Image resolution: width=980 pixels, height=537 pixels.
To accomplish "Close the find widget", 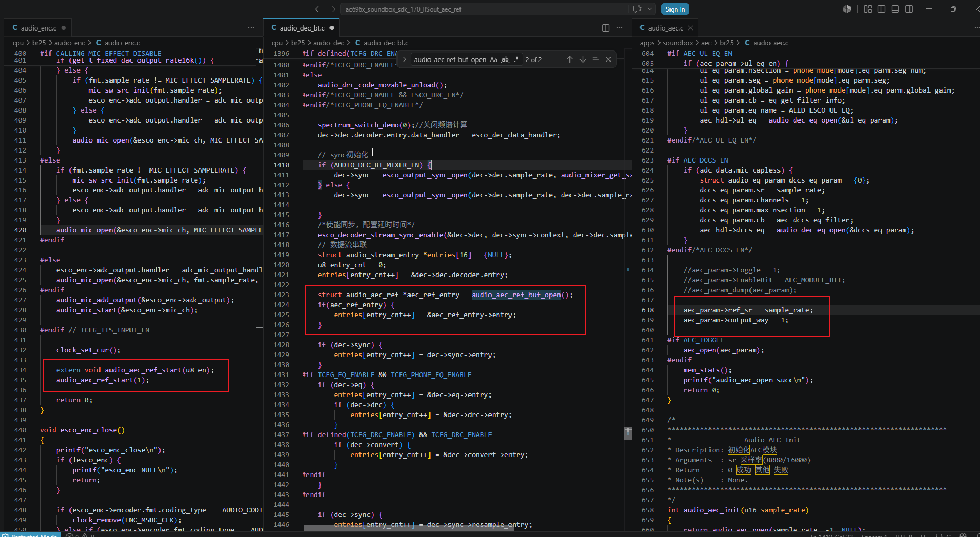I will coord(608,59).
